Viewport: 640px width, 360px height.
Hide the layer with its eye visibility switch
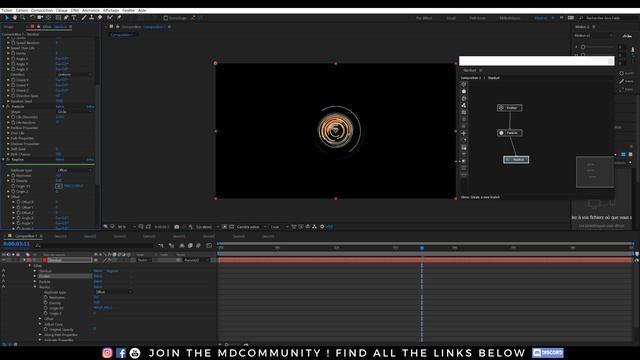(x=4, y=260)
